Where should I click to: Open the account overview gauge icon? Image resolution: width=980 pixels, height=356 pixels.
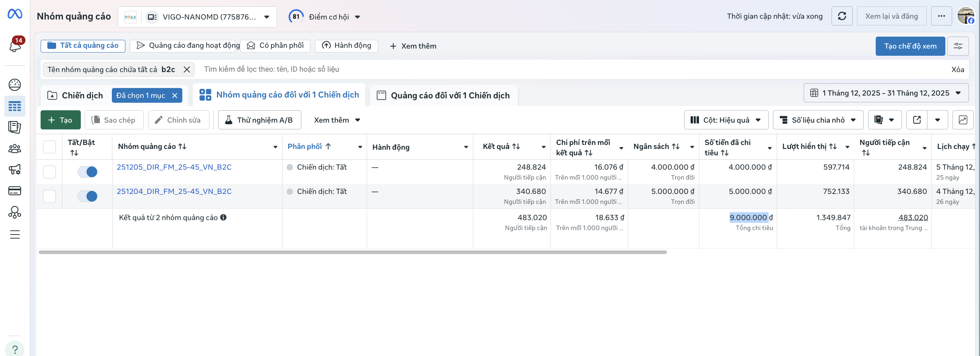point(15,84)
